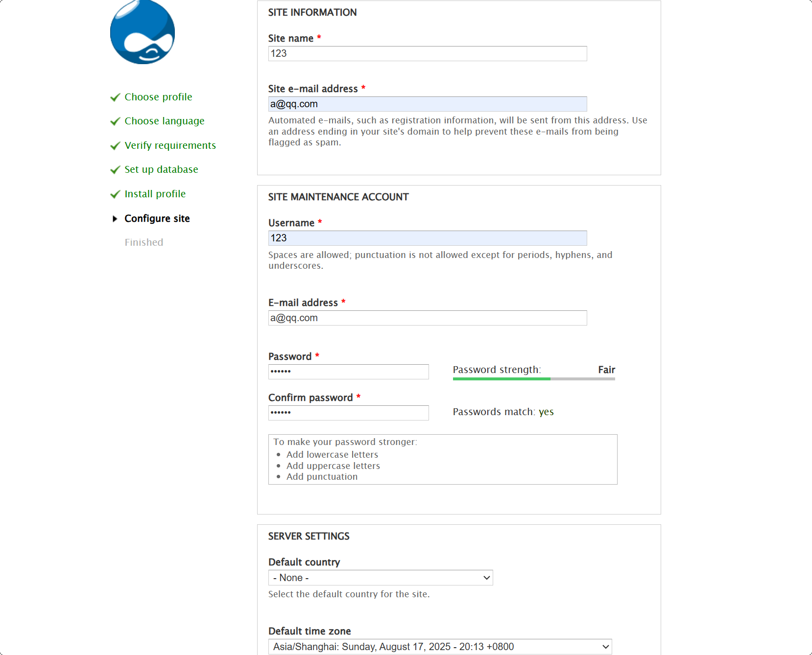Click the Set up database checkmark icon
812x655 pixels.
115,170
